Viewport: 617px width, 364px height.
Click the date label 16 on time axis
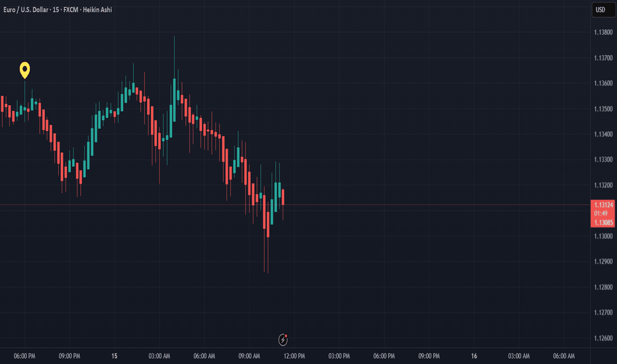pyautogui.click(x=474, y=356)
